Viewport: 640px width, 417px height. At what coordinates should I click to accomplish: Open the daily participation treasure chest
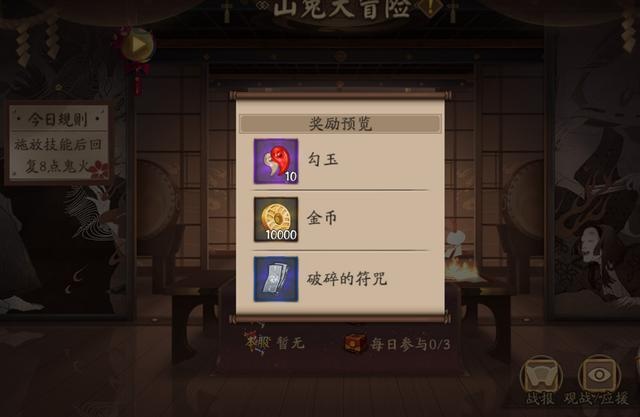(x=354, y=344)
